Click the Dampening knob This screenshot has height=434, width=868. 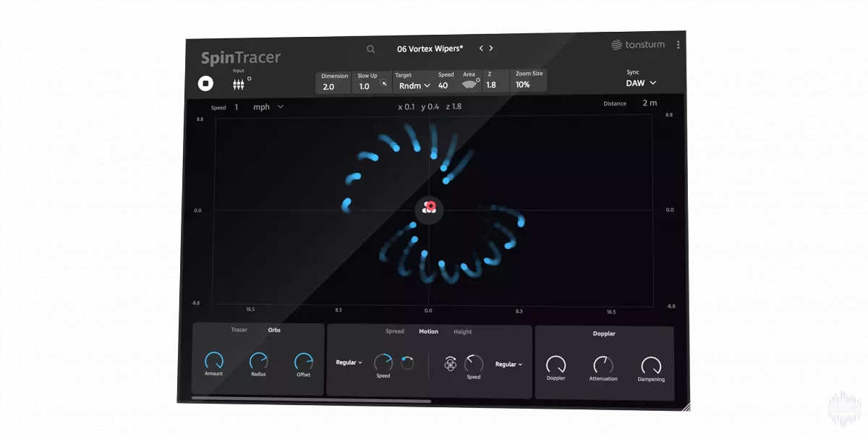click(x=651, y=366)
